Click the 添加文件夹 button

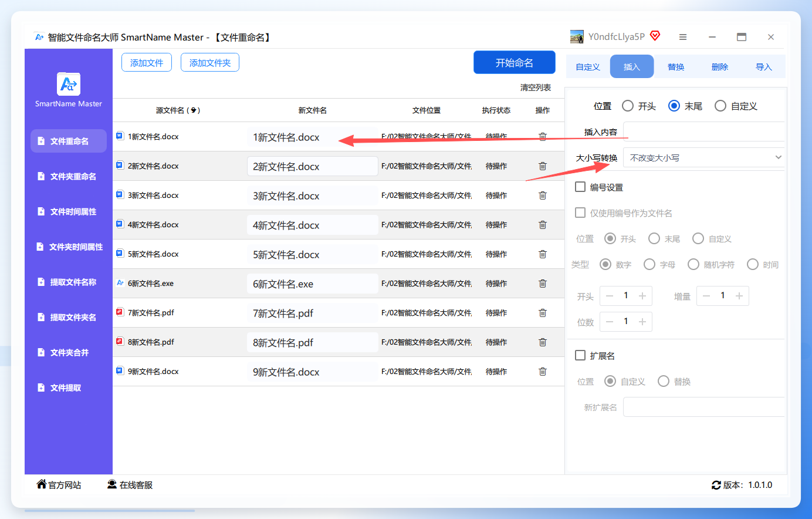(x=210, y=62)
